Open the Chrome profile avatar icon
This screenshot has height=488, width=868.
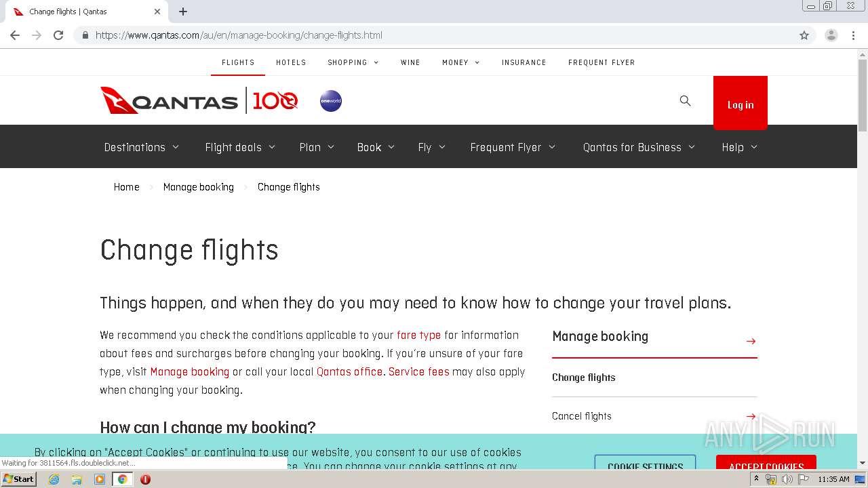click(x=831, y=35)
